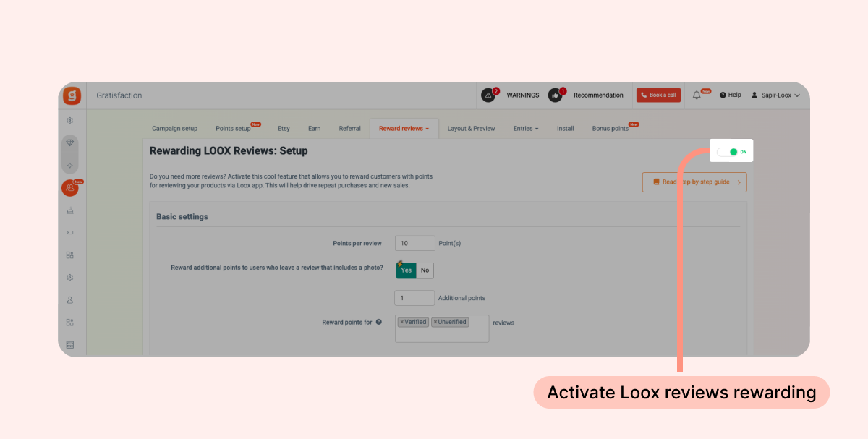Remove the Verified tag using its x
The height and width of the screenshot is (439, 868).
pyautogui.click(x=402, y=322)
